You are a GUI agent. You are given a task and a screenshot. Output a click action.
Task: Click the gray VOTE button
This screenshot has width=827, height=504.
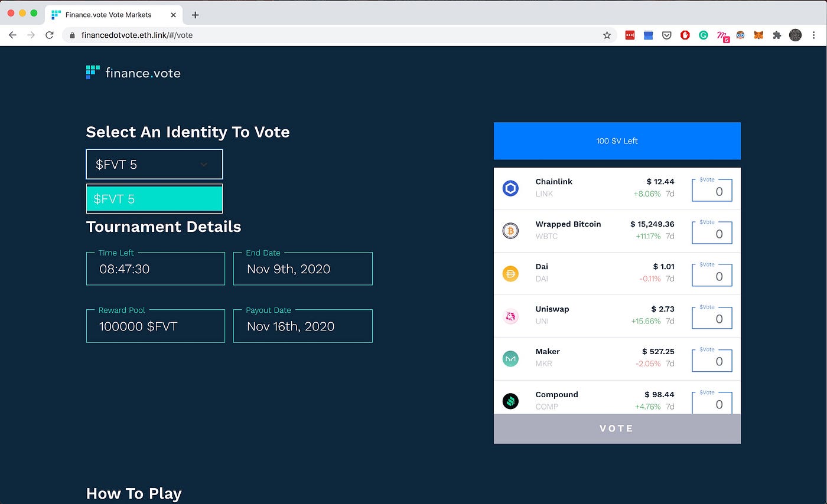coord(617,428)
